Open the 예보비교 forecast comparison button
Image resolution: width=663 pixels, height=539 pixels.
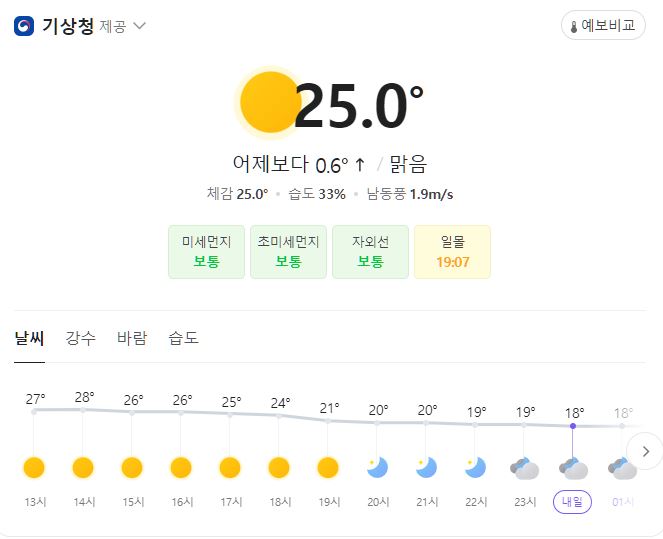tap(603, 25)
